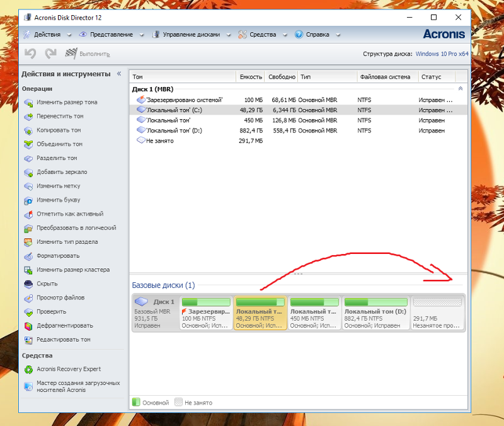Click the Check volume icon (Проверить)

(28, 312)
